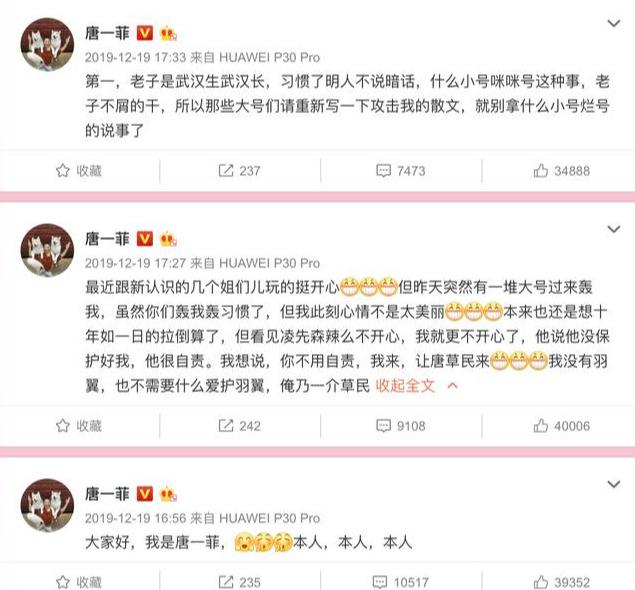Favorite the 17:27 post using star 收藏
635x590 pixels.
click(79, 426)
